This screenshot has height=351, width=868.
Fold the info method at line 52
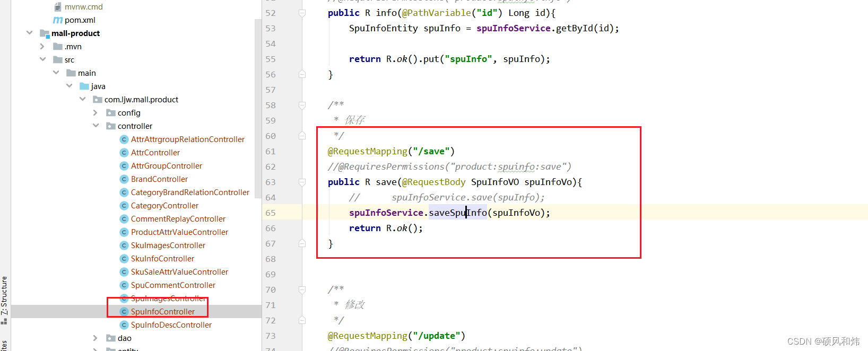(x=302, y=13)
